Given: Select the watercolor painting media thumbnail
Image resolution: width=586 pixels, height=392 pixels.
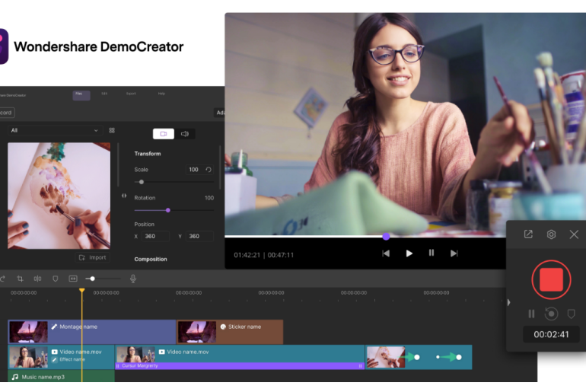Looking at the screenshot, I should (59, 196).
